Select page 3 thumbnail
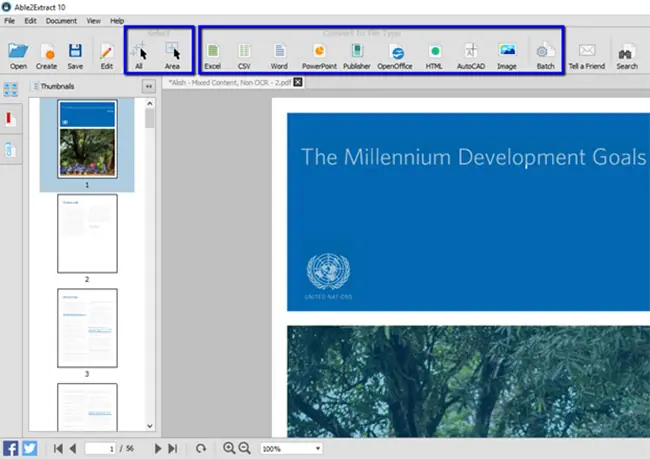The width and height of the screenshot is (650, 459). (x=87, y=328)
